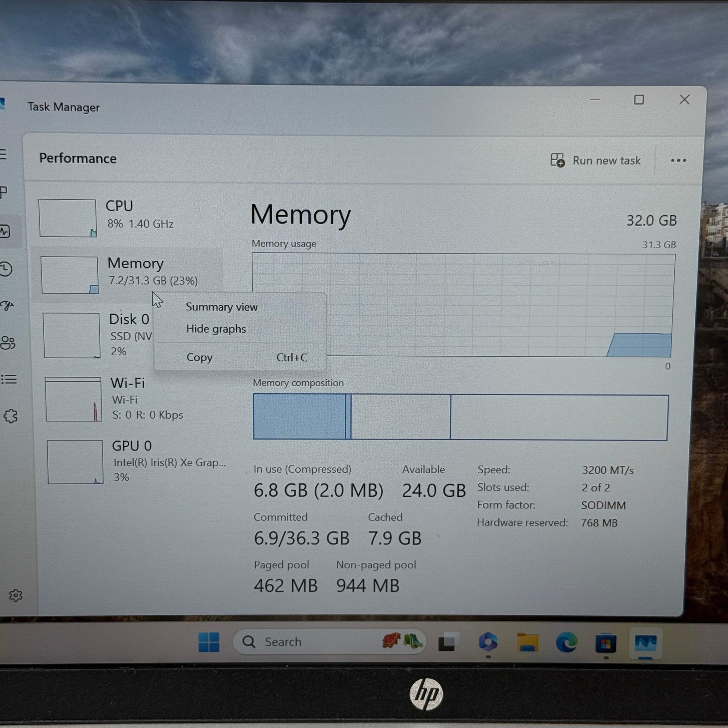Click the taskbar Search box
Image resolution: width=728 pixels, height=728 pixels.
[329, 642]
